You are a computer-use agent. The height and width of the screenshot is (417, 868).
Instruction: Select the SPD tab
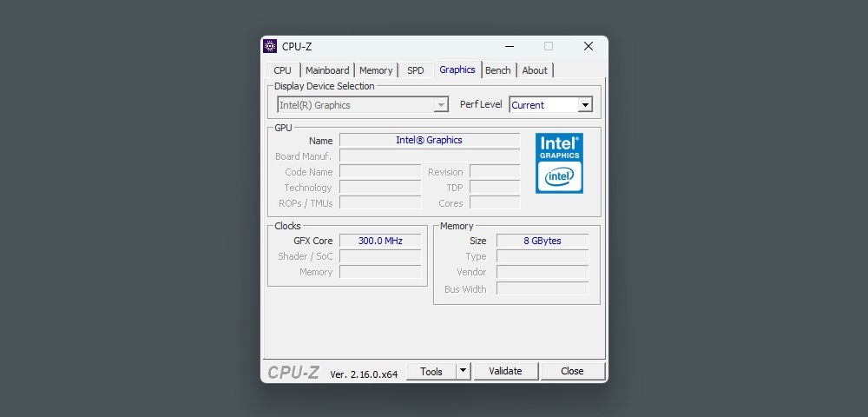click(x=416, y=70)
